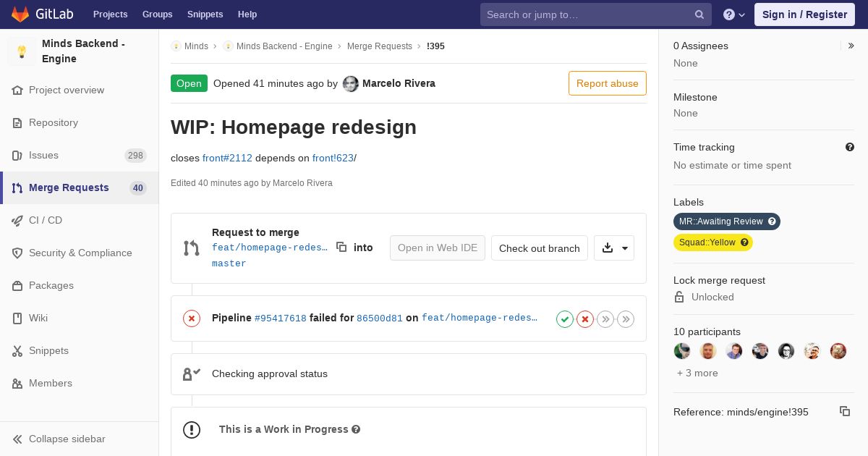Collapse the right sidebar chevrons

[851, 46]
